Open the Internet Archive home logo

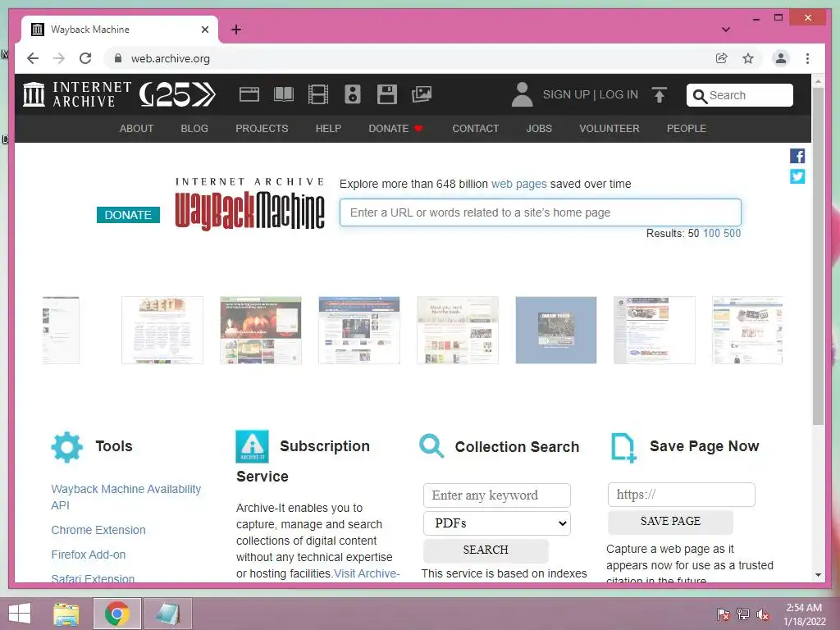(77, 94)
